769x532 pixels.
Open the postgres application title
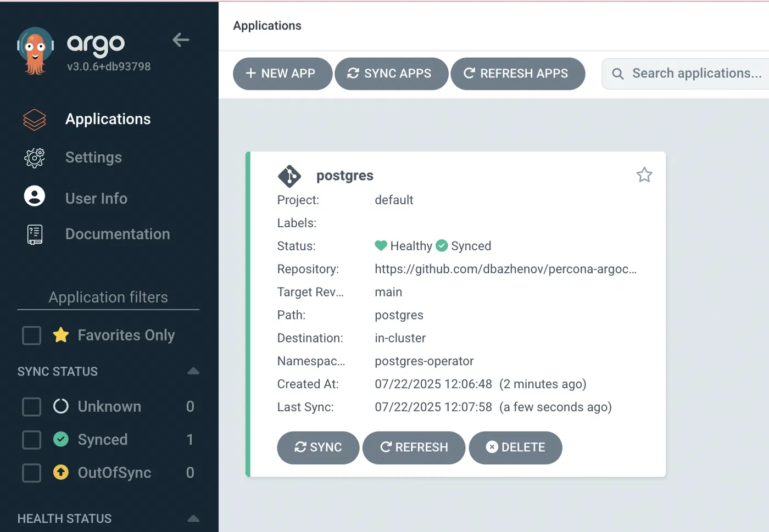[x=345, y=176]
